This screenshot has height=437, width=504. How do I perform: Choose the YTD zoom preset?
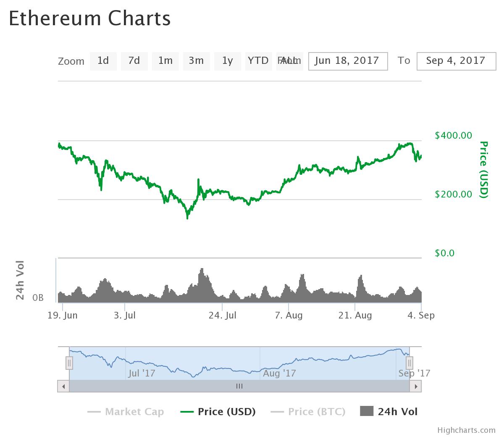[x=258, y=61]
